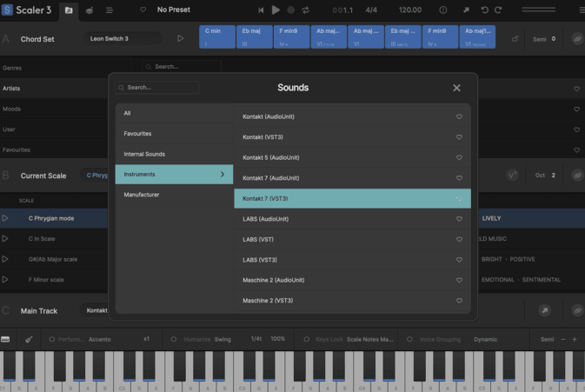Favourite the current preset heart icon
585x392 pixels.
point(143,10)
